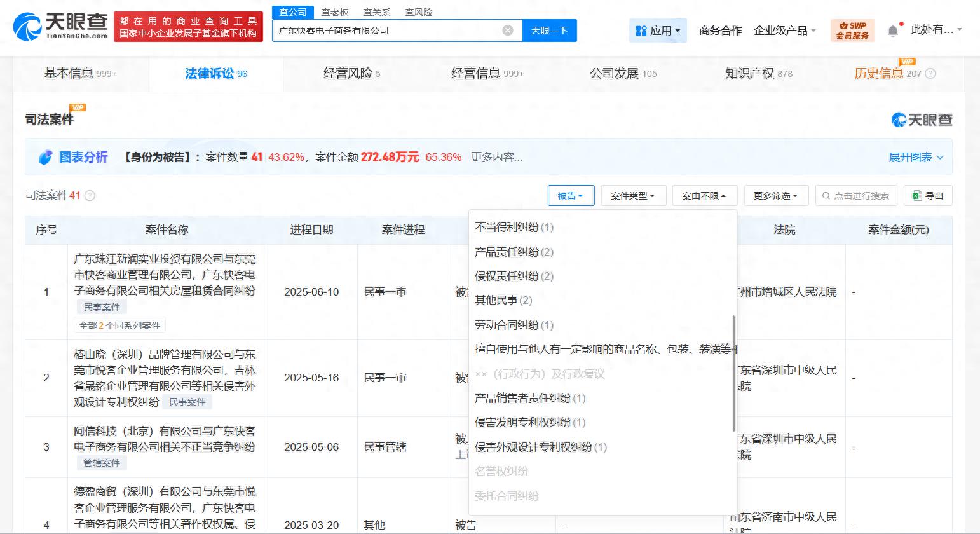Click the TianYanCha logo icon
The image size is (980, 534).
(28, 27)
